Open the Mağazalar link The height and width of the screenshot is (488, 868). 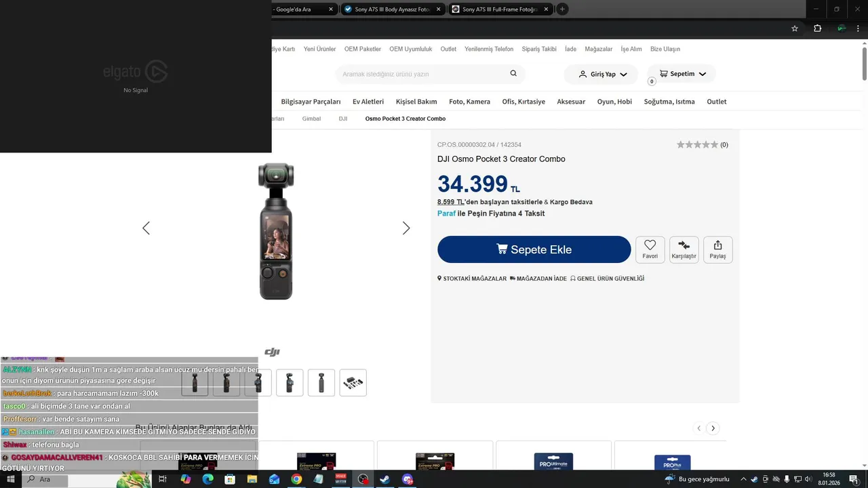coord(599,49)
